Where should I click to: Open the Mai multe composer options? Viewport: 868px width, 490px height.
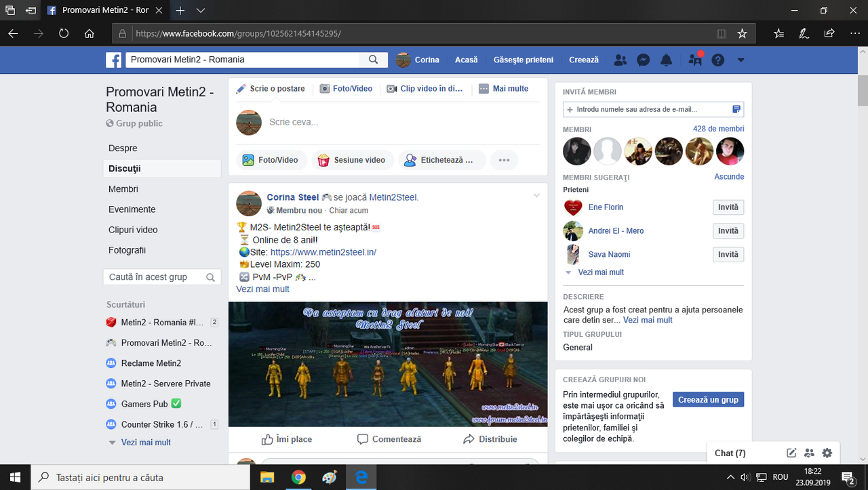pyautogui.click(x=503, y=89)
